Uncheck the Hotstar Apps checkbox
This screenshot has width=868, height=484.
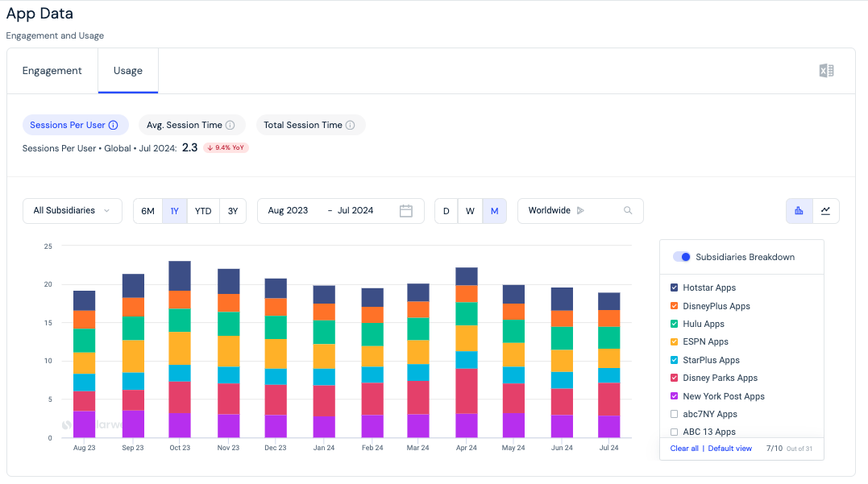coord(675,288)
